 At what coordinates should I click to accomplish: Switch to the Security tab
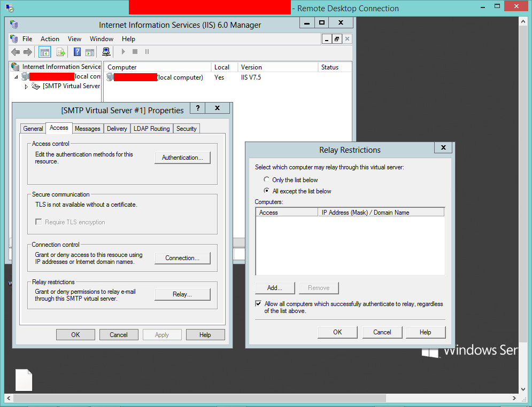click(x=187, y=129)
